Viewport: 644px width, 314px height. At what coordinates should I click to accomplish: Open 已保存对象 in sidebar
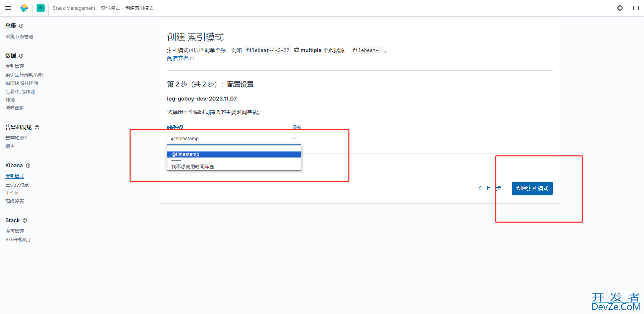[x=17, y=185]
